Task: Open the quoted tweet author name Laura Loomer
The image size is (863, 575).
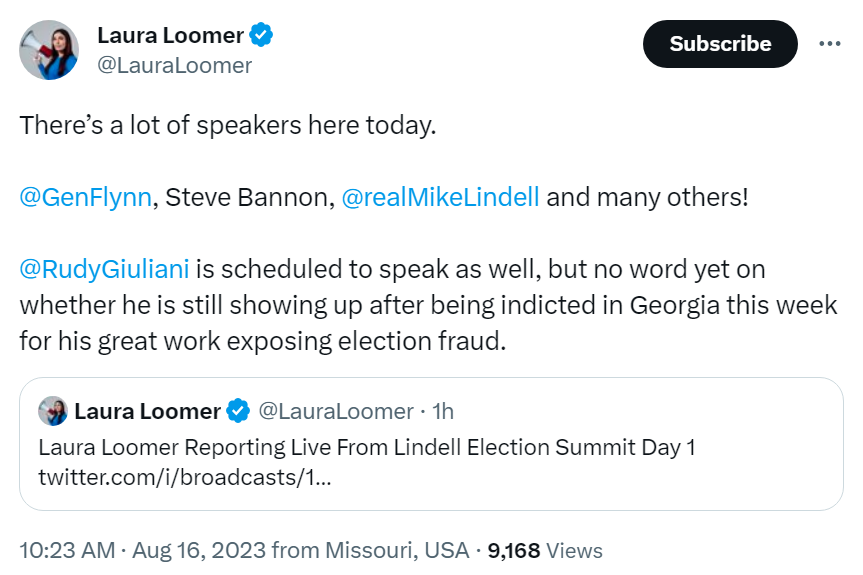Action: [x=148, y=411]
